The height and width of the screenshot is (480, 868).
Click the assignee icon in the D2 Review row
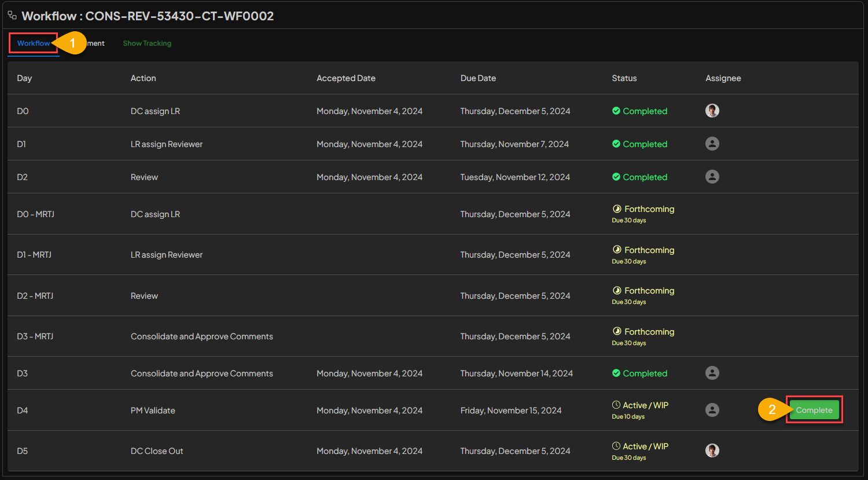712,177
